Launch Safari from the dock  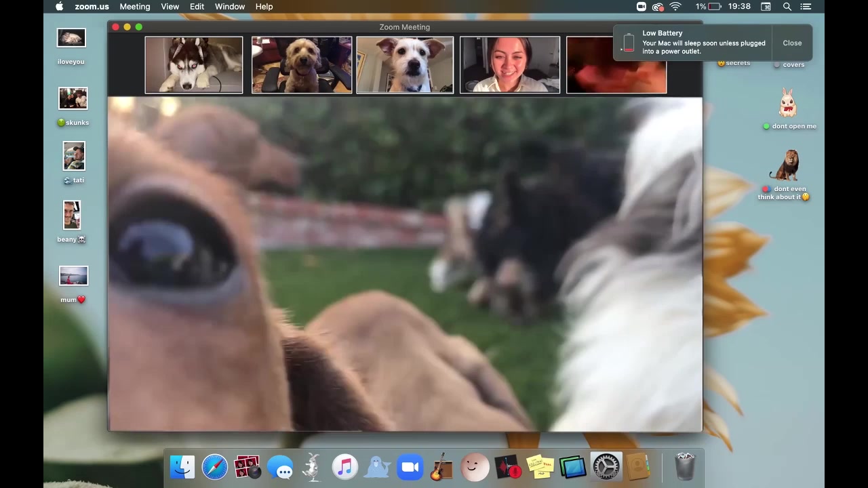(x=215, y=467)
